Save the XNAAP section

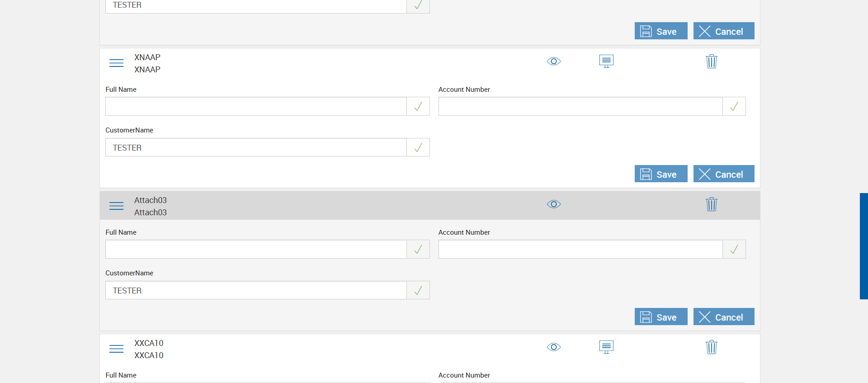(x=660, y=174)
